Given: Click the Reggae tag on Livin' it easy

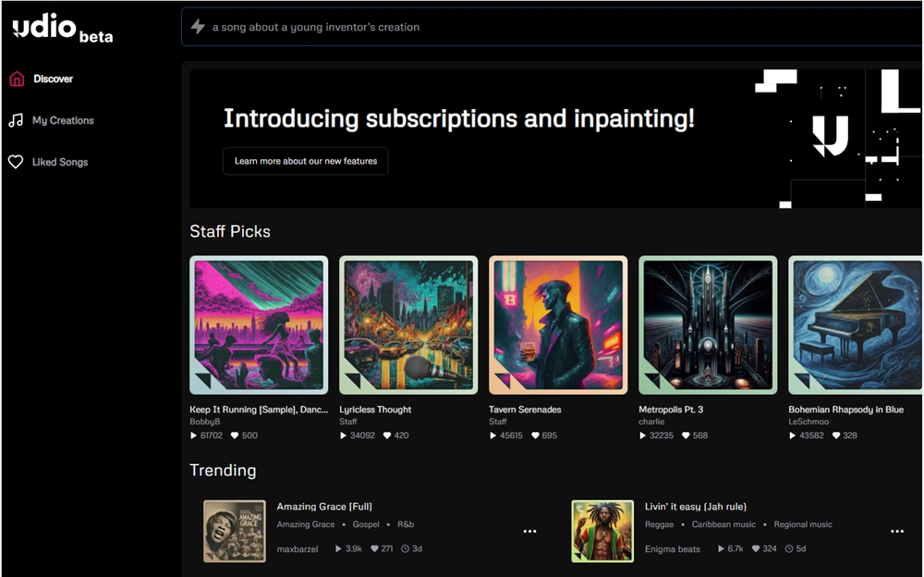Looking at the screenshot, I should pos(659,524).
